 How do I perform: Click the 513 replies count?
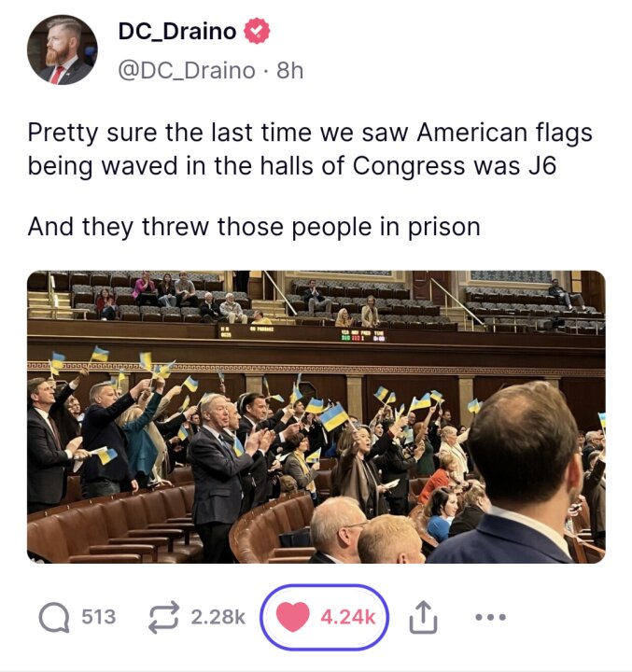[99, 617]
